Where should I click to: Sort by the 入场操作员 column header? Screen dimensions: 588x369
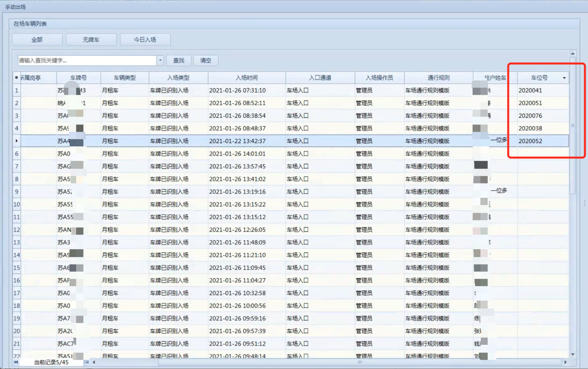pyautogui.click(x=379, y=78)
